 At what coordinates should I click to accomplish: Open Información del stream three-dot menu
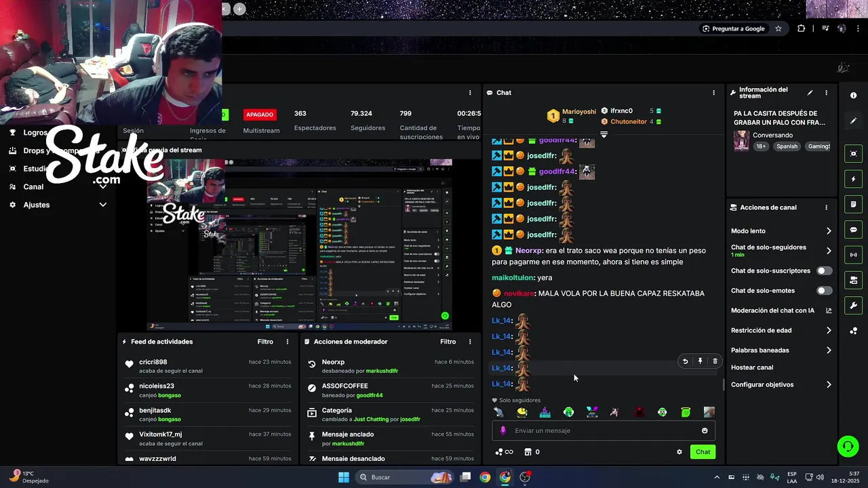tap(826, 93)
